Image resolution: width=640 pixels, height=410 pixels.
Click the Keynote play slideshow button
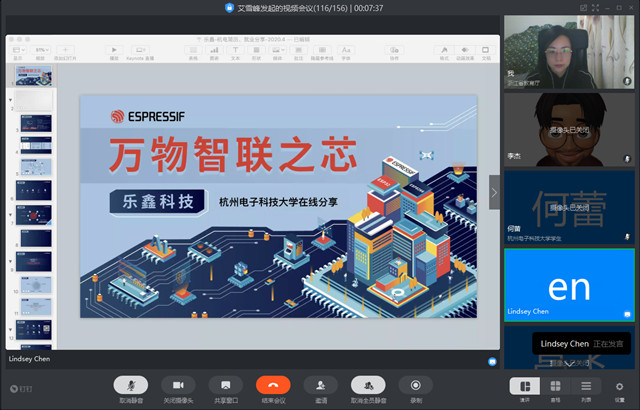[115, 49]
